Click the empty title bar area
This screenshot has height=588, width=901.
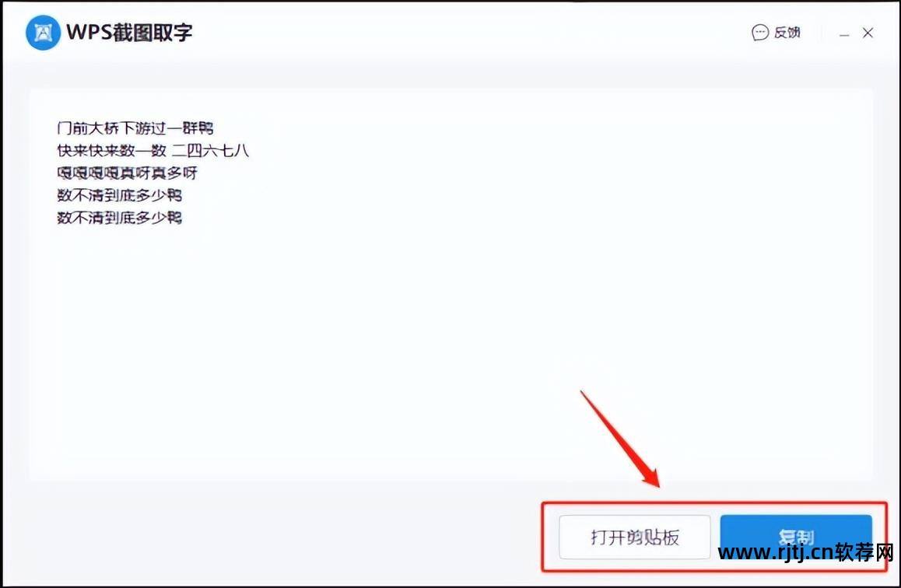pos(460,33)
